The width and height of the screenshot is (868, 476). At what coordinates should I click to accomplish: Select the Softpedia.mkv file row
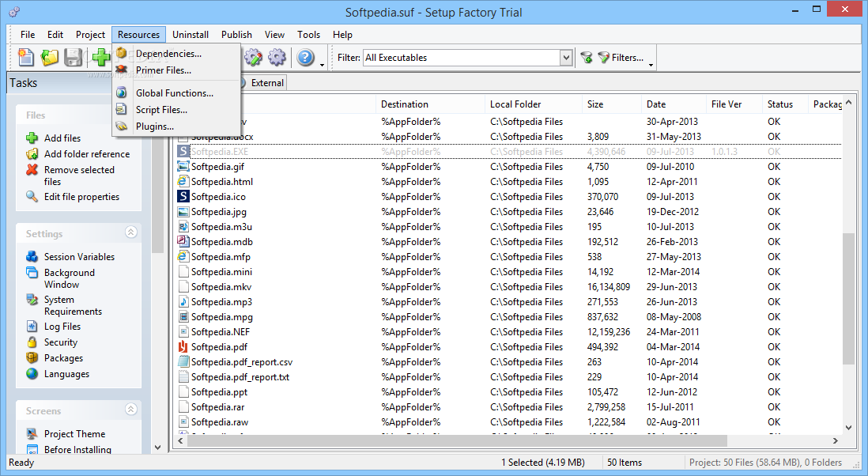509,287
